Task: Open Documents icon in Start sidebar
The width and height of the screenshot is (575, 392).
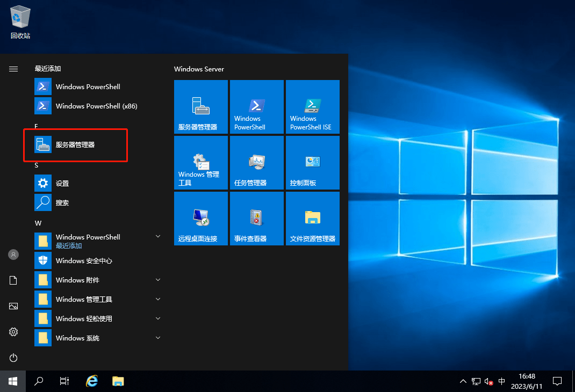Action: tap(13, 280)
